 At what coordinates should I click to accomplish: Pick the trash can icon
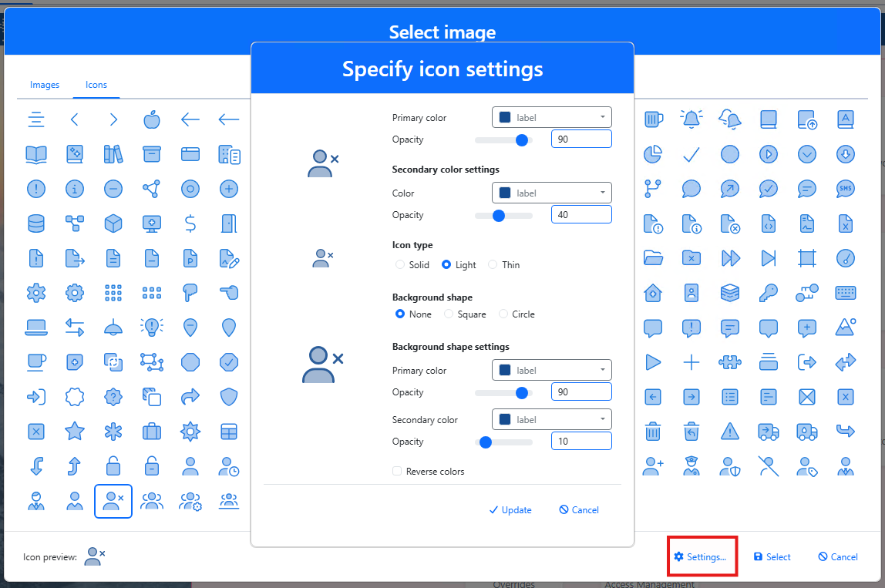[653, 432]
